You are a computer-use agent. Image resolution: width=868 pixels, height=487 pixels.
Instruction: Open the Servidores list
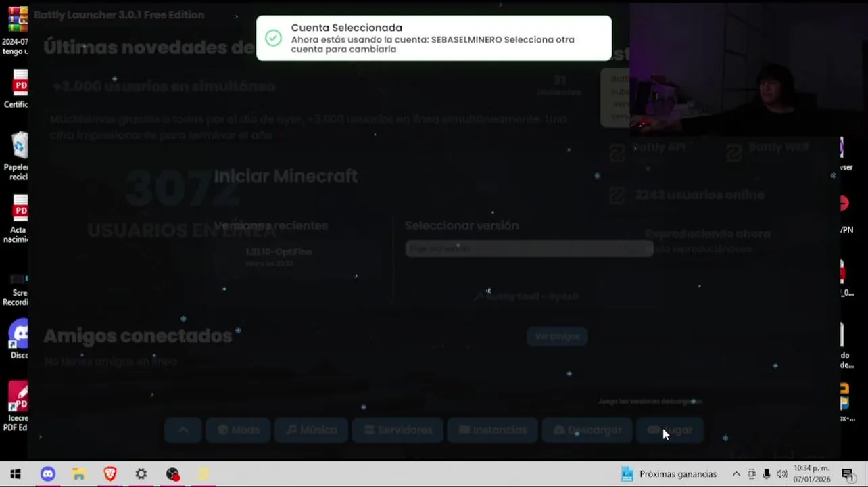397,430
